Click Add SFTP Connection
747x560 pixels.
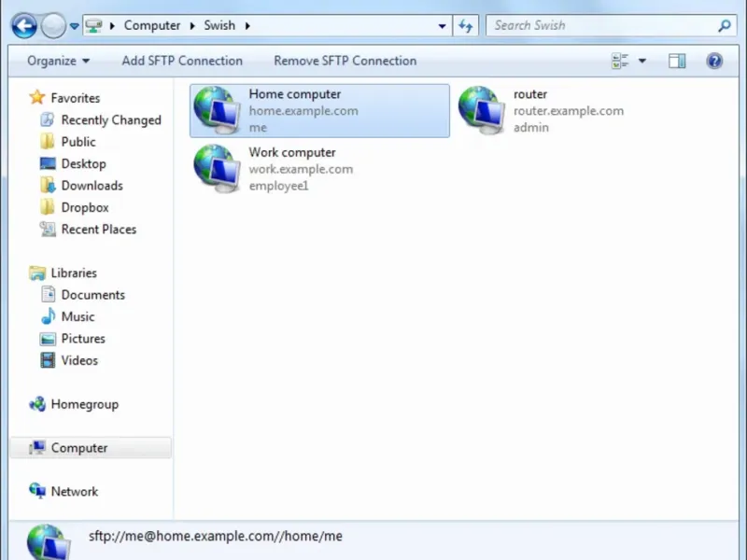[182, 61]
